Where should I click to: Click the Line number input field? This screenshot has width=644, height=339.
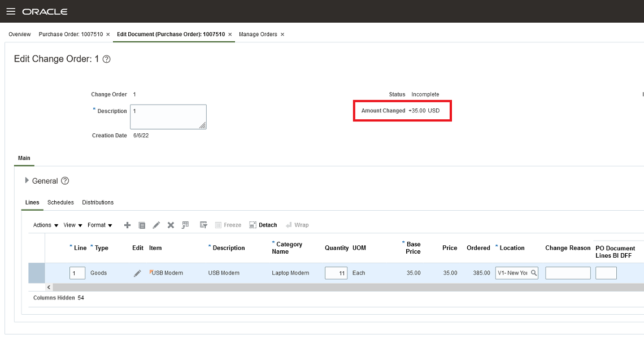[77, 273]
